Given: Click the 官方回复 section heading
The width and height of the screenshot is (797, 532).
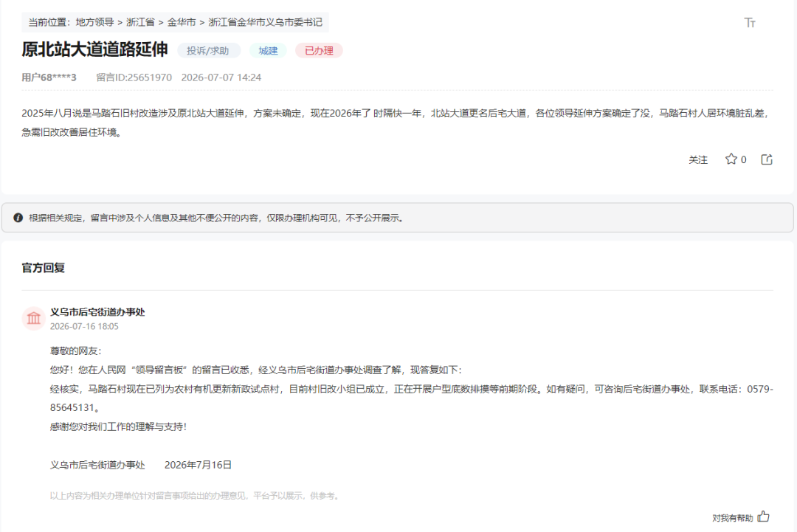Looking at the screenshot, I should click(44, 268).
